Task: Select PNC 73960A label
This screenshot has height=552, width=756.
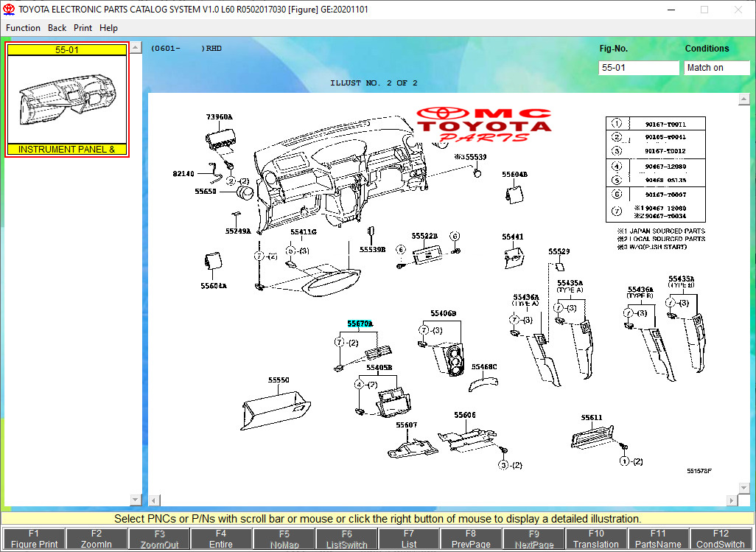Action: [220, 116]
